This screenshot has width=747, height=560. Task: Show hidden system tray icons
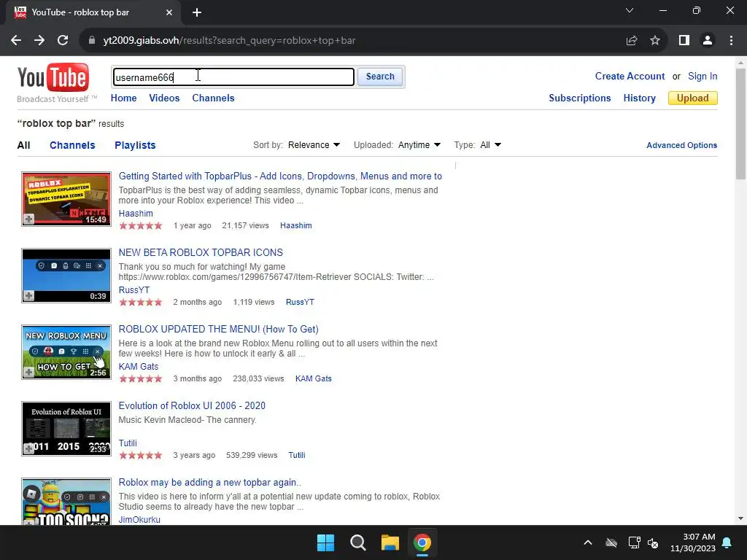coord(588,542)
